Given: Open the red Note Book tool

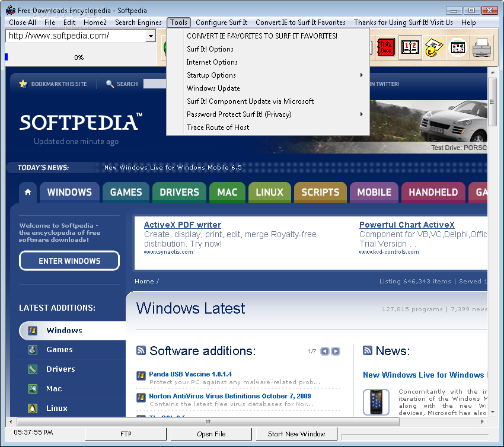Looking at the screenshot, I should click(x=386, y=47).
